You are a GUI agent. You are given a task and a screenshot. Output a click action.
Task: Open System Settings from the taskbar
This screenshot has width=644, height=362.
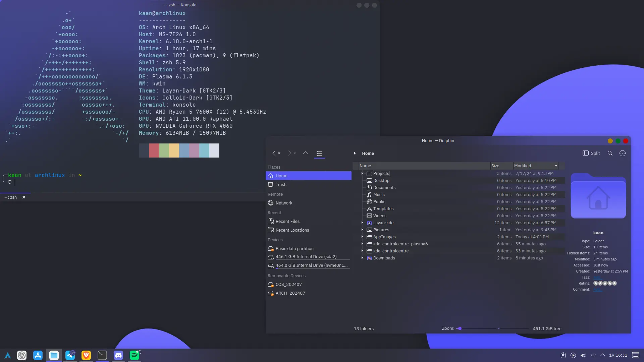pyautogui.click(x=22, y=355)
